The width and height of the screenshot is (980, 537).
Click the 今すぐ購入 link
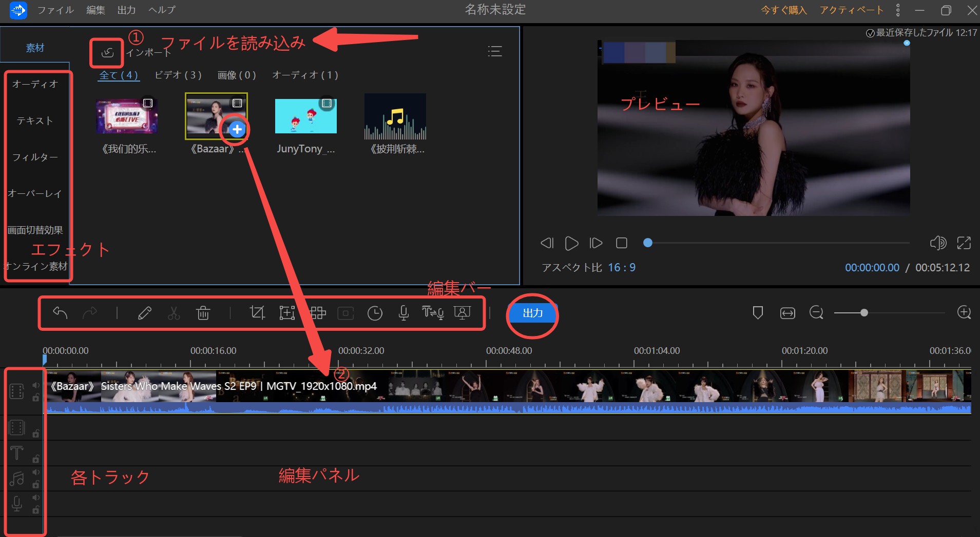pyautogui.click(x=784, y=10)
